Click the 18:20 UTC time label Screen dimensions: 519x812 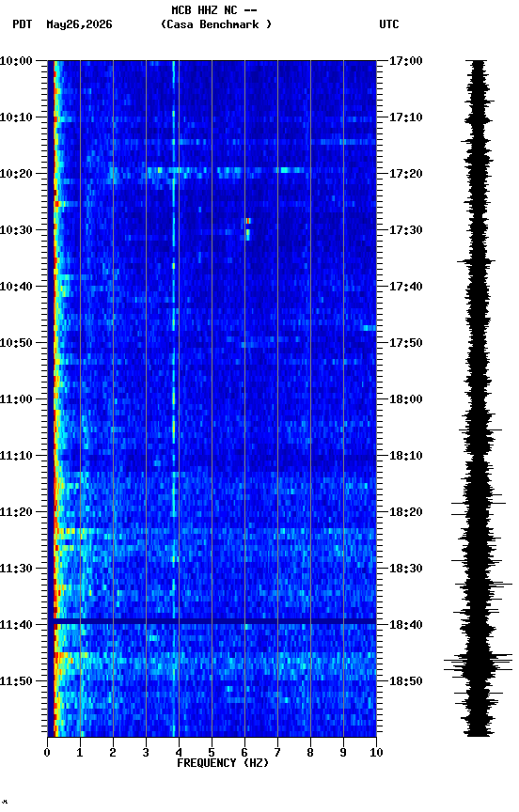[406, 512]
